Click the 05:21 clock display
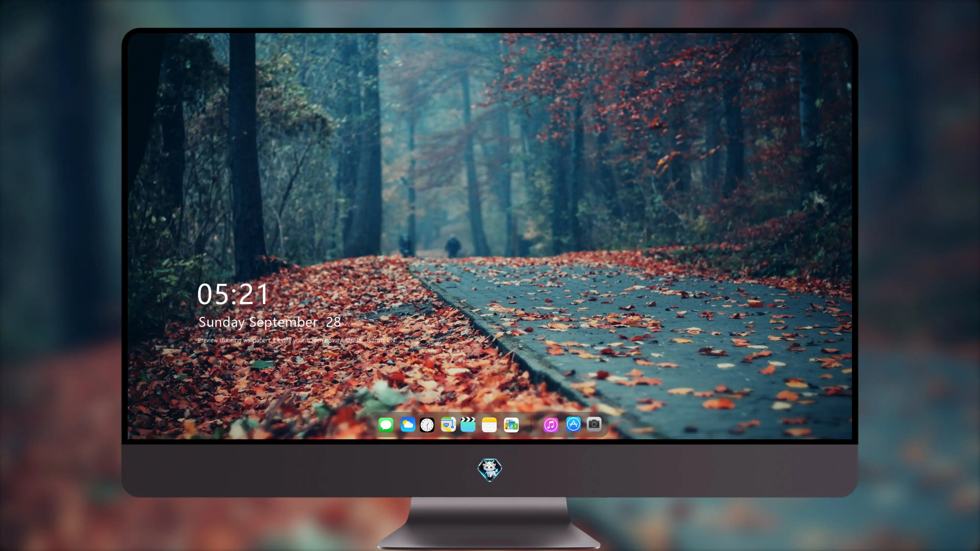Image resolution: width=980 pixels, height=551 pixels. 232,294
